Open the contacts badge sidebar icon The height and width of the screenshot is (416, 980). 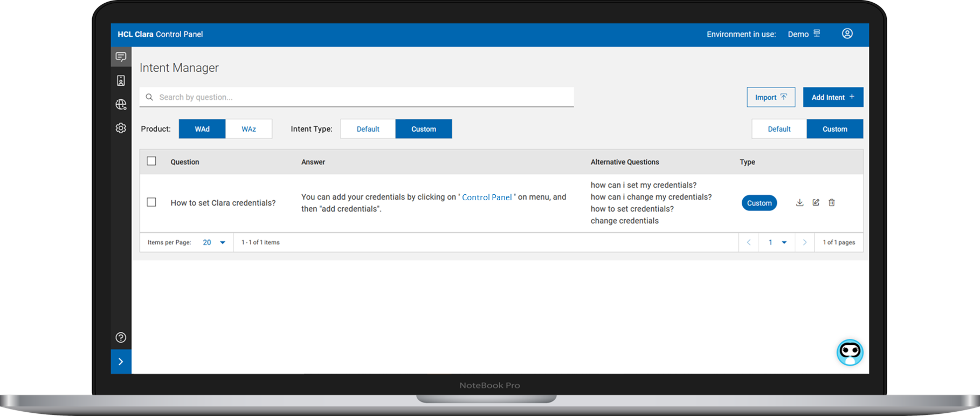click(x=121, y=80)
